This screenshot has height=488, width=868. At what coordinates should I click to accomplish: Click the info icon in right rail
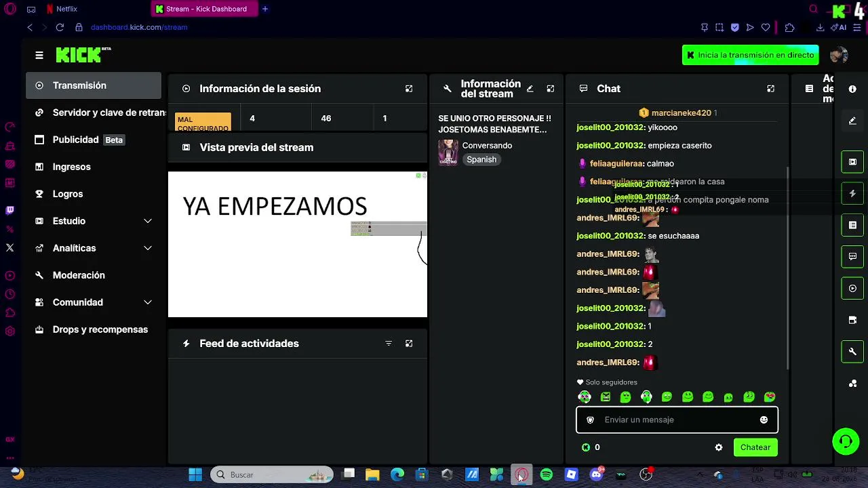(852, 89)
